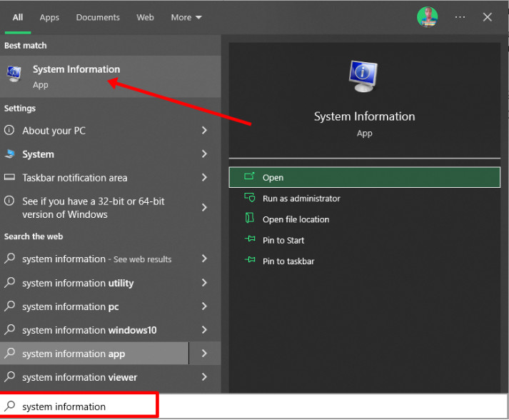Click the Open file location folder icon
Image resolution: width=509 pixels, height=420 pixels.
tap(249, 219)
